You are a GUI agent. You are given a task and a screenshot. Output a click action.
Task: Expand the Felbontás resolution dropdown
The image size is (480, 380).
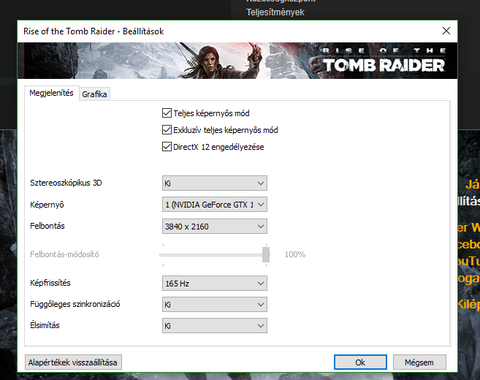(214, 226)
